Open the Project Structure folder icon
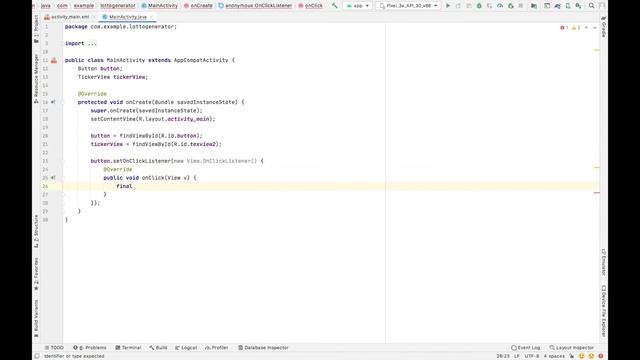Screen dimensions: 640x360 (534, 6)
